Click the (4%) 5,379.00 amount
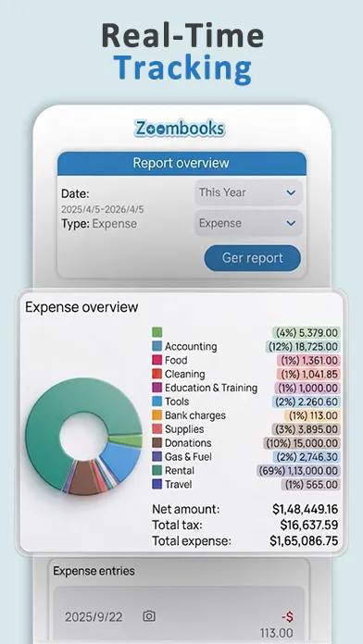This screenshot has height=644, width=363. [307, 332]
